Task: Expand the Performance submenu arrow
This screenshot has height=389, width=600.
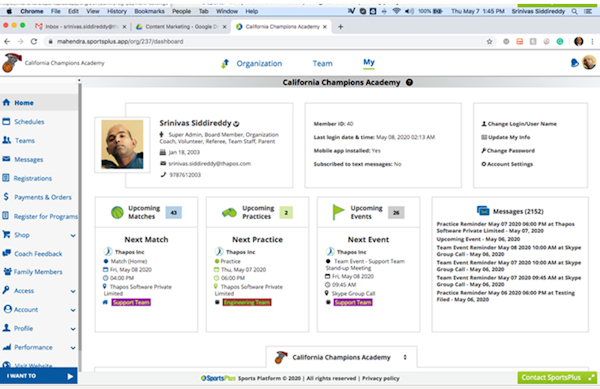Action: [73, 348]
